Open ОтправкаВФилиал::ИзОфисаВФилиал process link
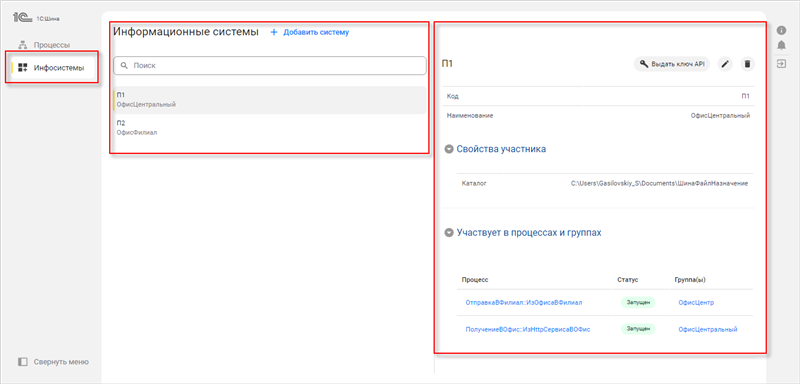The height and width of the screenshot is (384, 800). click(524, 302)
